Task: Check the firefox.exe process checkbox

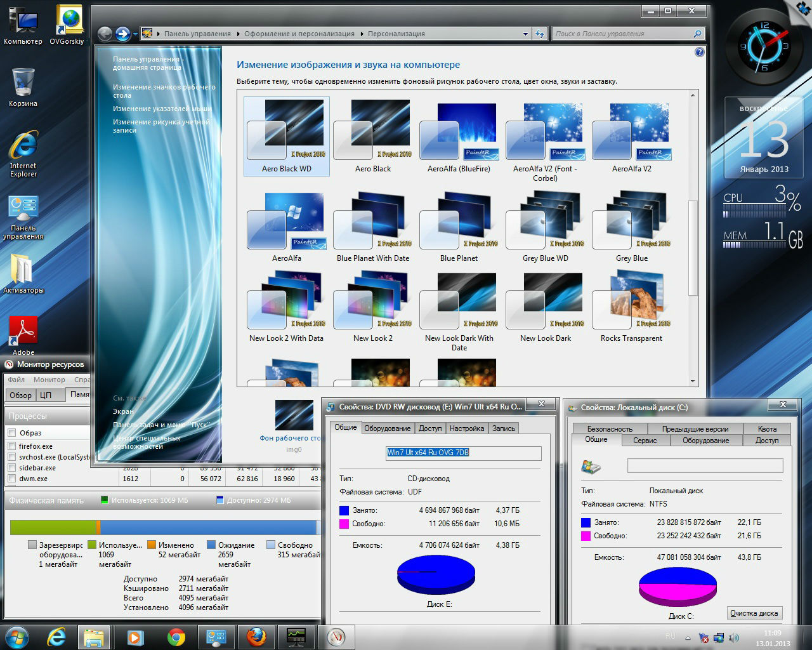Action: click(11, 446)
